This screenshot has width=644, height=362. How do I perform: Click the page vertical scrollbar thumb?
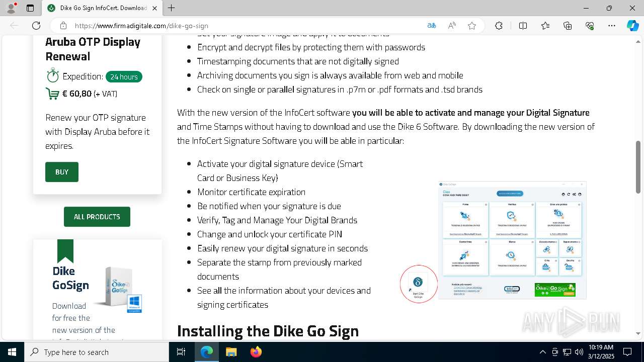[638, 167]
